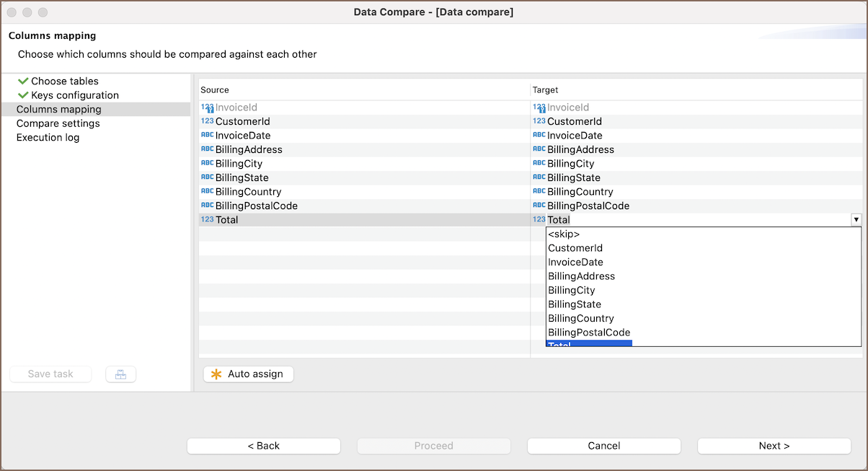Continue with the Next > button

coord(774,446)
